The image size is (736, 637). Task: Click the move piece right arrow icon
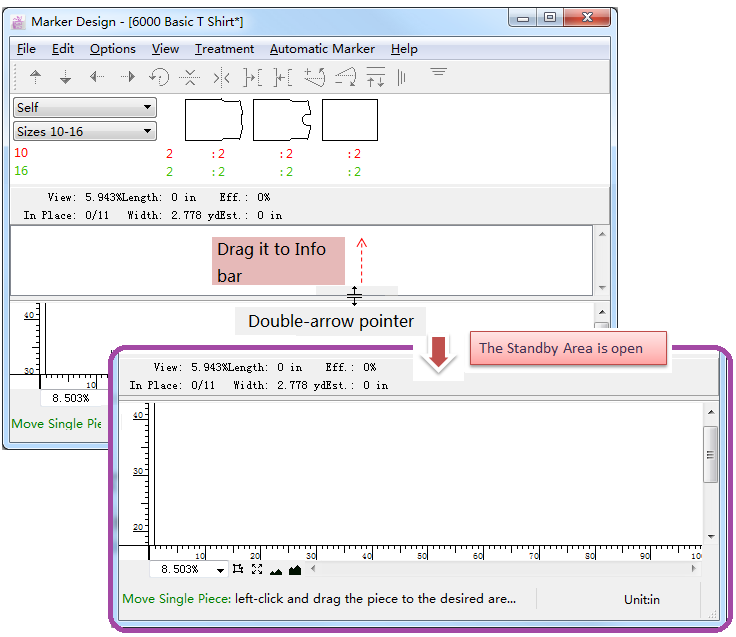point(127,77)
